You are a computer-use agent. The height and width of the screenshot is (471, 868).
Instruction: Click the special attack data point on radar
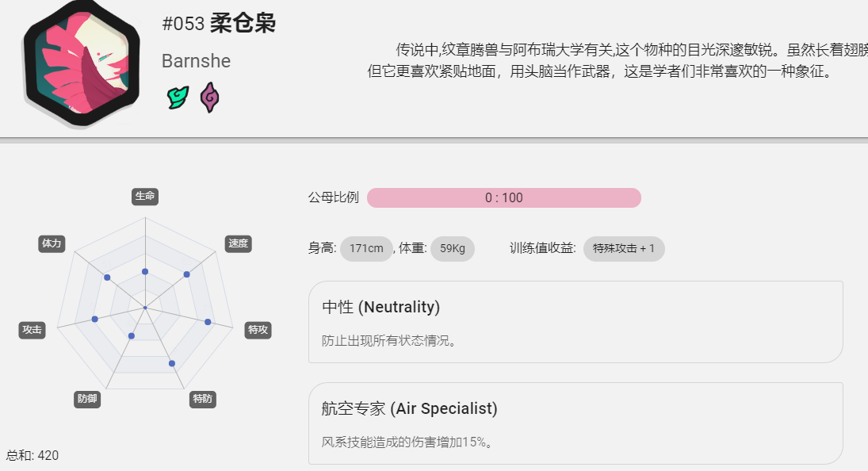click(x=208, y=322)
